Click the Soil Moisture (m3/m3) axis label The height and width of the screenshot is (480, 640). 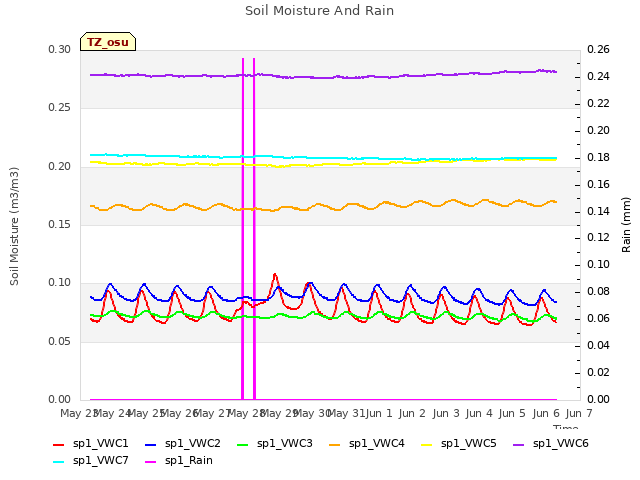[x=14, y=226]
